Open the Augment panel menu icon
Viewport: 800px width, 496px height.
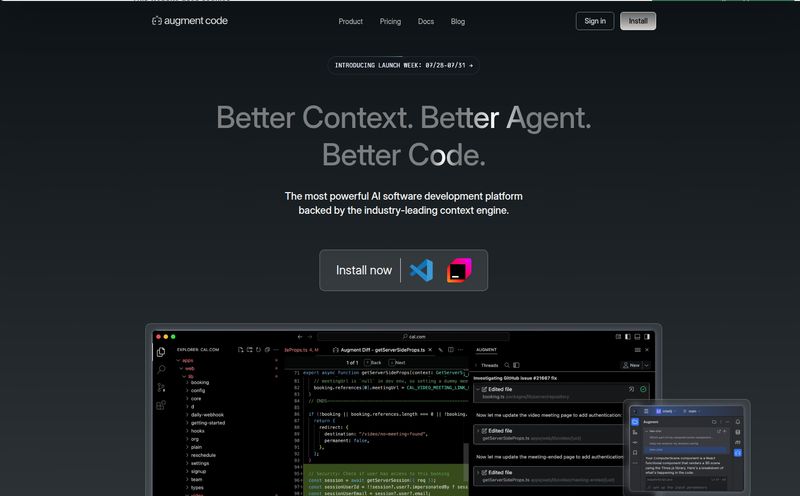[638, 350]
